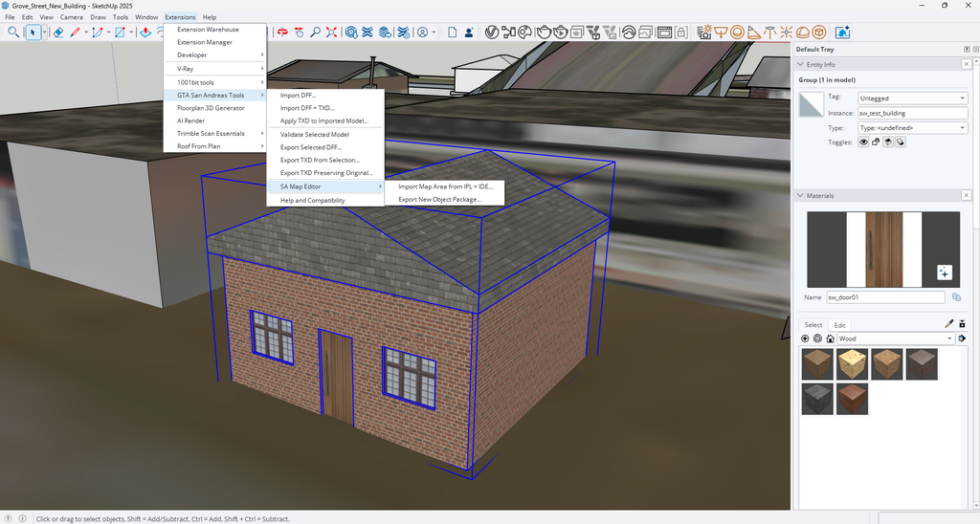
Task: Open V-Ray Asset Editor icon
Action: coord(492,32)
